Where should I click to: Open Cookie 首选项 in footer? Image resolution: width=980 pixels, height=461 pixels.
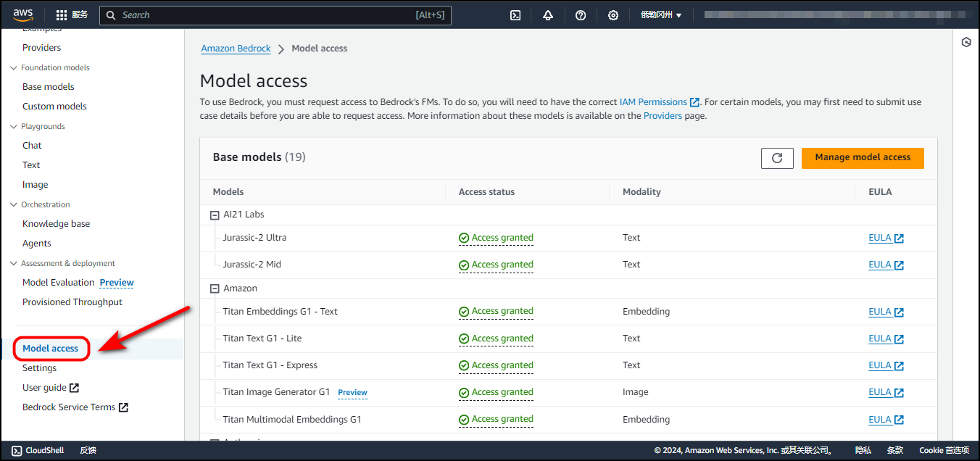[944, 450]
